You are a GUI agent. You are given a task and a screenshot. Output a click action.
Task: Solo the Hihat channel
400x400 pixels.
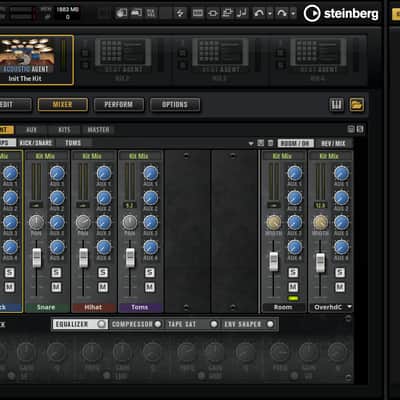[x=103, y=273]
